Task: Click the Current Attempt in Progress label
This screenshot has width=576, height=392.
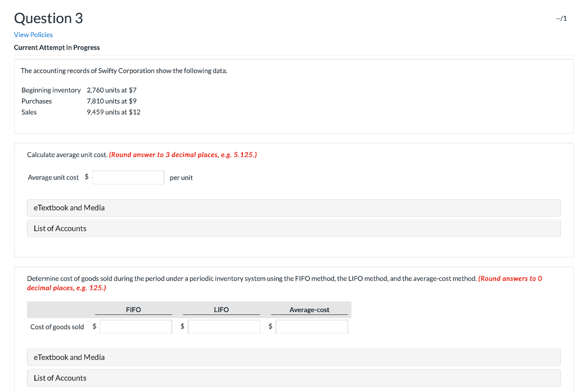Action: pos(57,47)
